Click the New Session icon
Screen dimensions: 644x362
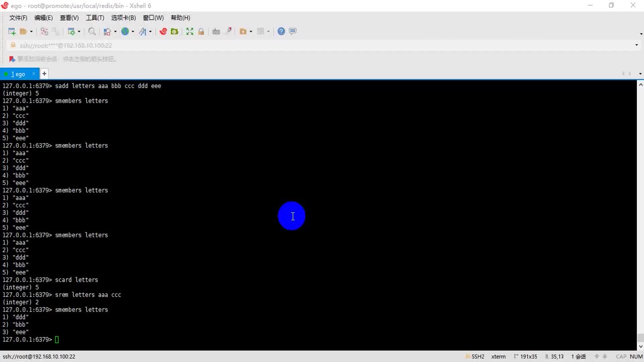pos(12,32)
